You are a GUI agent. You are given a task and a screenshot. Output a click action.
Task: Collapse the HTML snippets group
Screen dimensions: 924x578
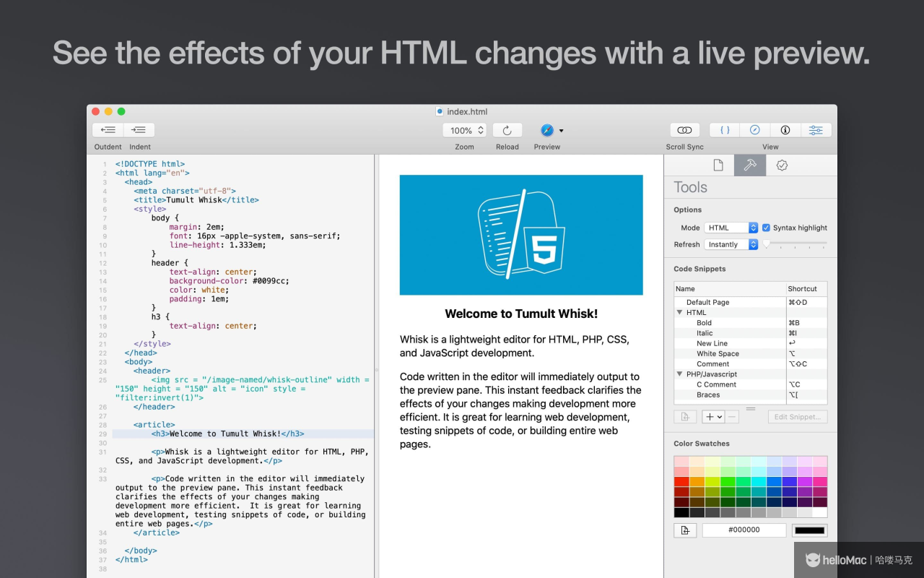(680, 312)
